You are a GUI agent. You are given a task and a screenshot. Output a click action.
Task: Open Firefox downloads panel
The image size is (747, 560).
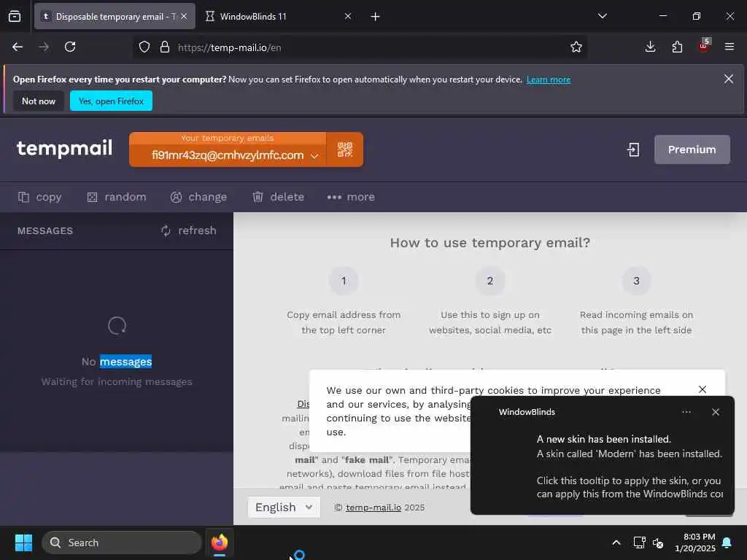[x=650, y=47]
